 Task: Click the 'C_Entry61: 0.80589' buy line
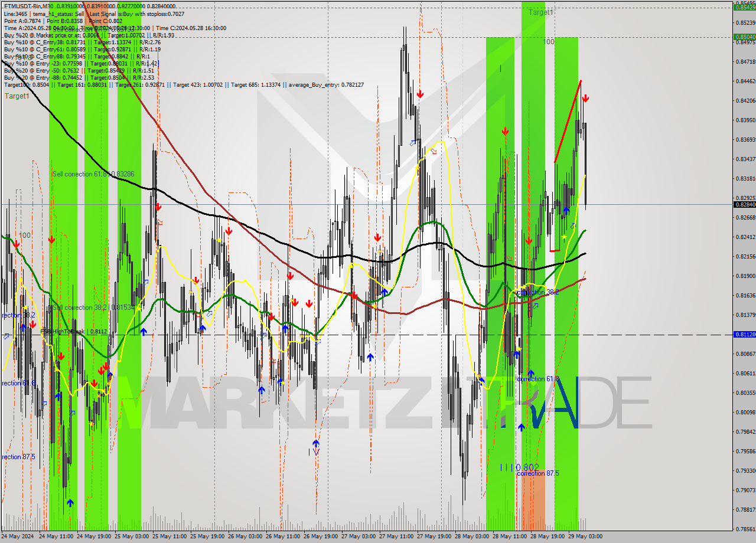[x=82, y=50]
